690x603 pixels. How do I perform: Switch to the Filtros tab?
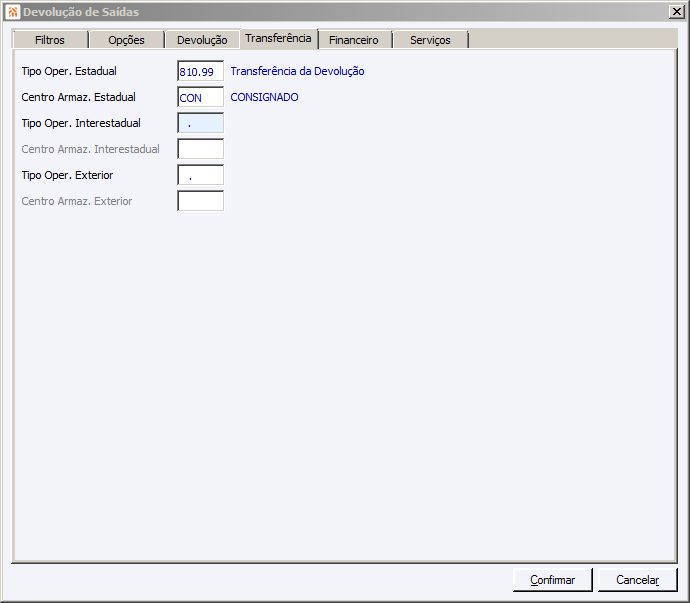tap(50, 40)
